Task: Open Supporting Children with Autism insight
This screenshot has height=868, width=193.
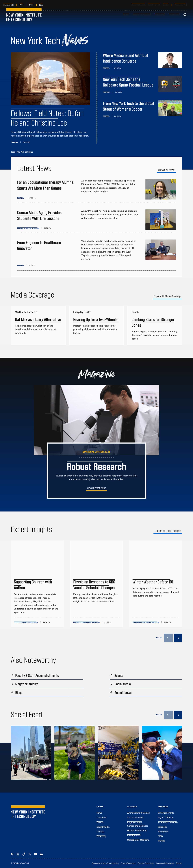Action: point(33,585)
